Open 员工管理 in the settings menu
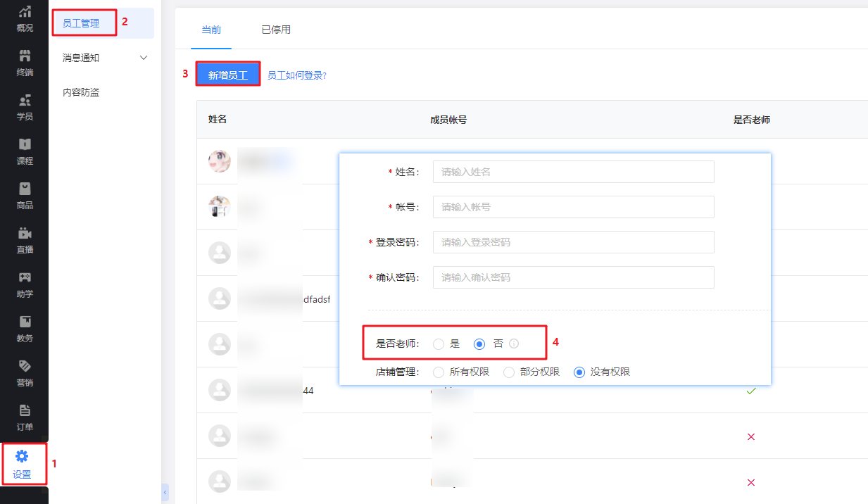 pyautogui.click(x=81, y=23)
